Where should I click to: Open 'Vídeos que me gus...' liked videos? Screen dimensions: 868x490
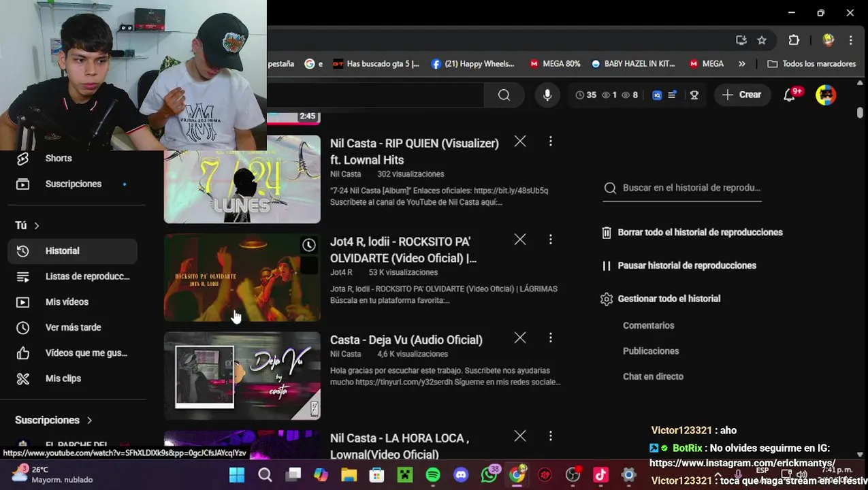pos(73,353)
